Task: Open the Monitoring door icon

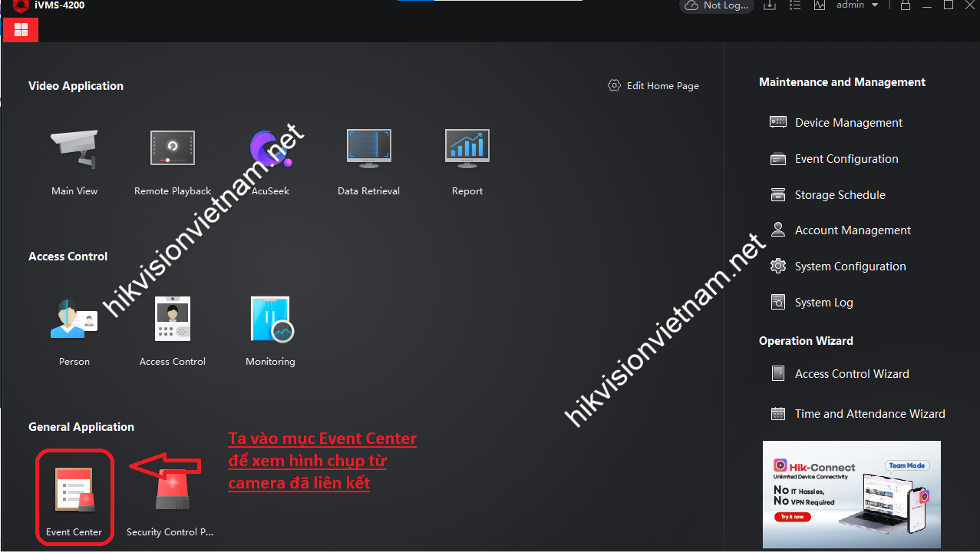Action: (270, 320)
